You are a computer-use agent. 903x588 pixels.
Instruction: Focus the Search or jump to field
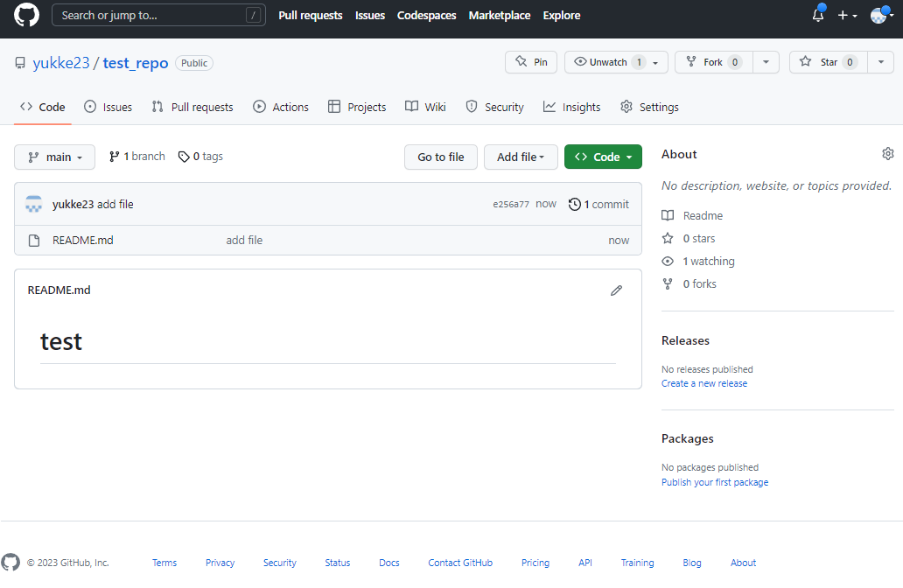pos(158,15)
